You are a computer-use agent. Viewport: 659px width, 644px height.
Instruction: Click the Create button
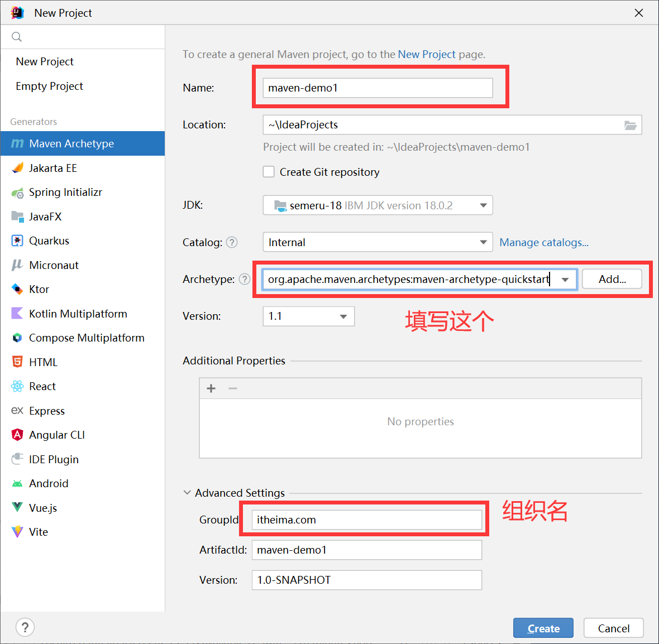(x=543, y=628)
